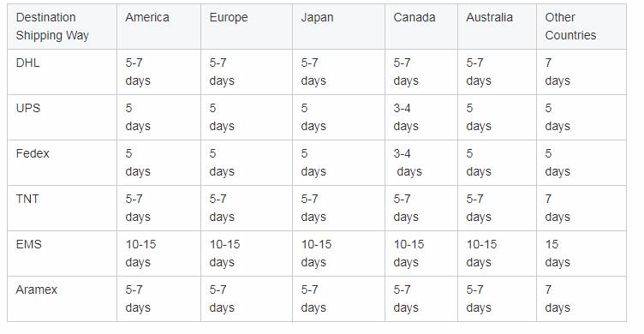The height and width of the screenshot is (334, 644).
Task: Select EMS delivery time for America
Action: click(x=159, y=253)
